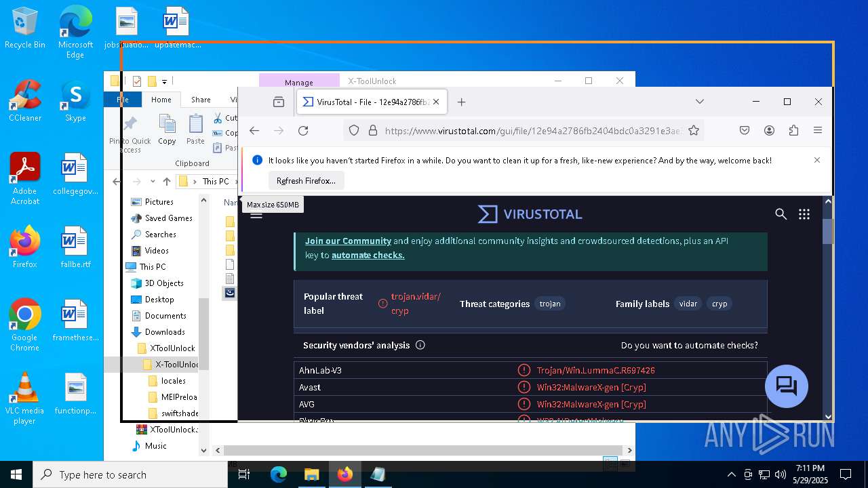
Task: Follow the Join our Community link
Action: tap(348, 241)
